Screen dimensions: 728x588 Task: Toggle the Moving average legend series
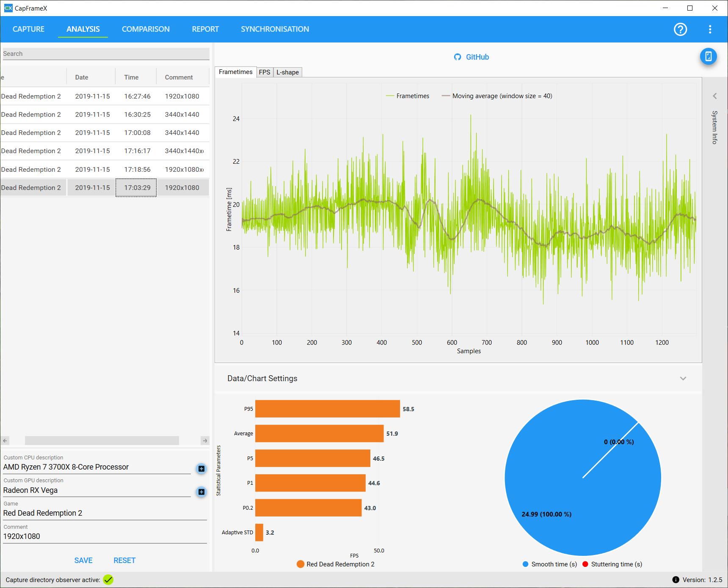pos(496,96)
